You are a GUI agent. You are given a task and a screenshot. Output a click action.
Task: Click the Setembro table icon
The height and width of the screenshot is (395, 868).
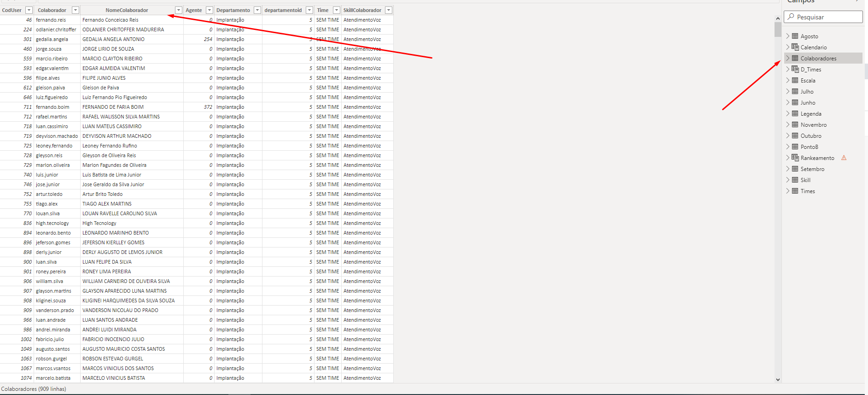tap(795, 169)
